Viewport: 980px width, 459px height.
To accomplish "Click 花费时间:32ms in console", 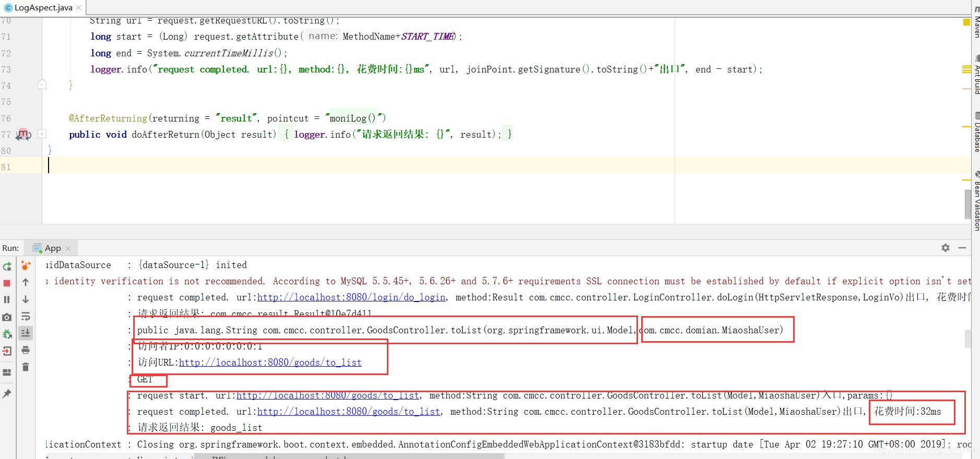I will 907,412.
